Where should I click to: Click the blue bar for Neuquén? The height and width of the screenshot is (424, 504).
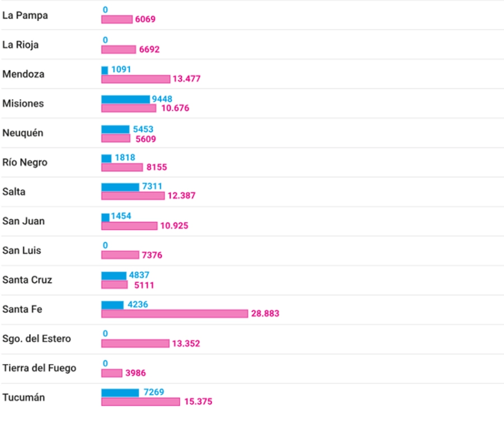click(115, 129)
